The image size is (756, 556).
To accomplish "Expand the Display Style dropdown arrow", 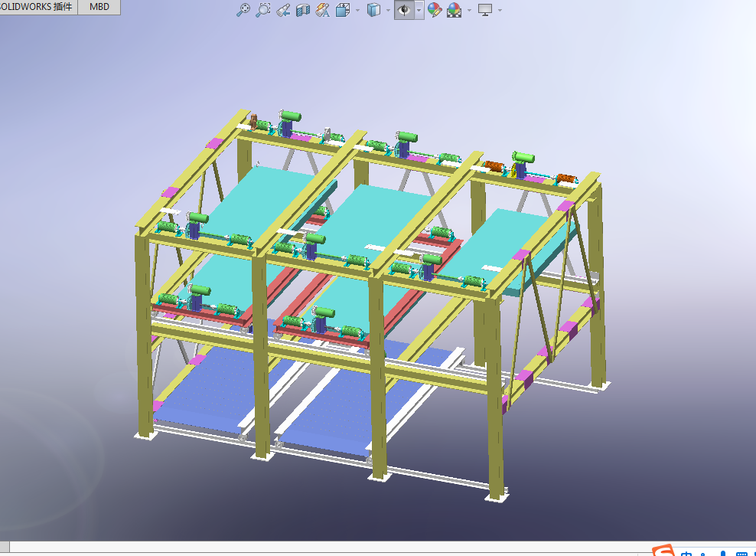I will (388, 10).
